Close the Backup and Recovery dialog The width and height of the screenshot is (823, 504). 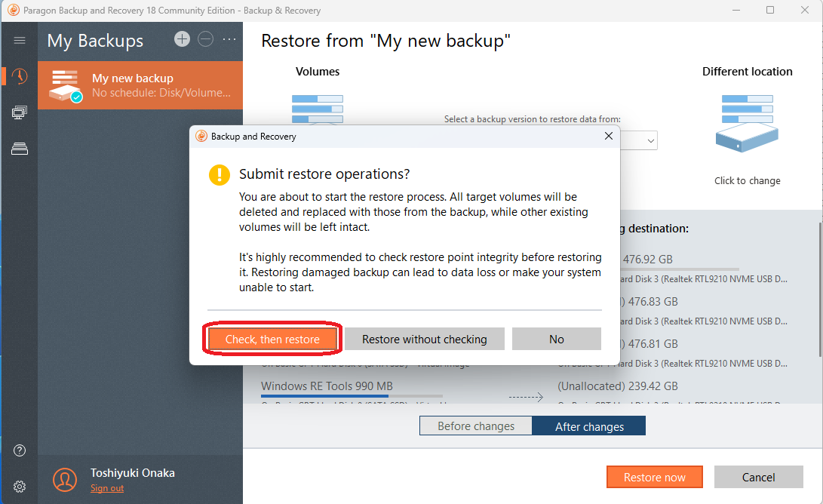[608, 136]
